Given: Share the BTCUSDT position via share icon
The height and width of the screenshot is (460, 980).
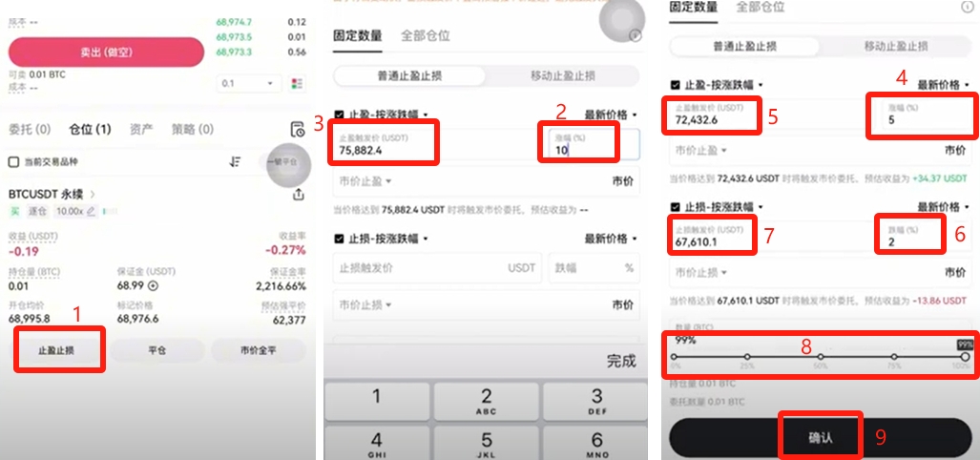Looking at the screenshot, I should [x=298, y=195].
